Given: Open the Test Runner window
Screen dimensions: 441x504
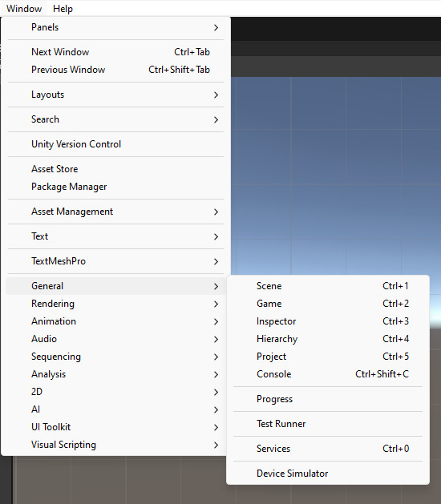Looking at the screenshot, I should point(328,424).
